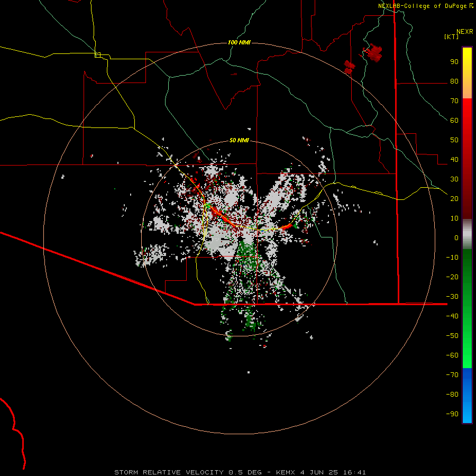Click the NEXLAB-College of DuPage credit text
The width and height of the screenshot is (476, 476).
coord(423,6)
